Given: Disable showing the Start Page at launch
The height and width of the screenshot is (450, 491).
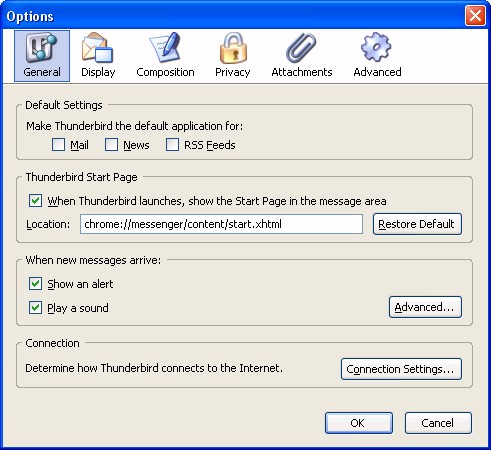Looking at the screenshot, I should coord(35,201).
